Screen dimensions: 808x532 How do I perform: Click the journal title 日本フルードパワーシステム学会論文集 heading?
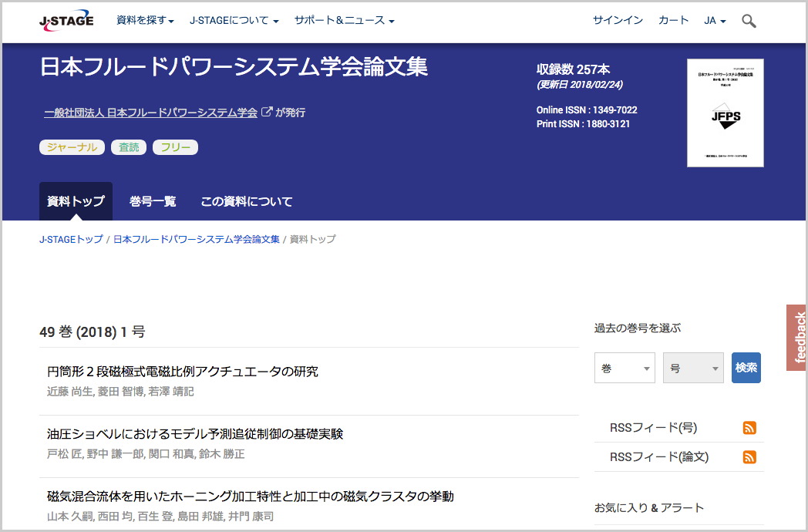tap(234, 67)
